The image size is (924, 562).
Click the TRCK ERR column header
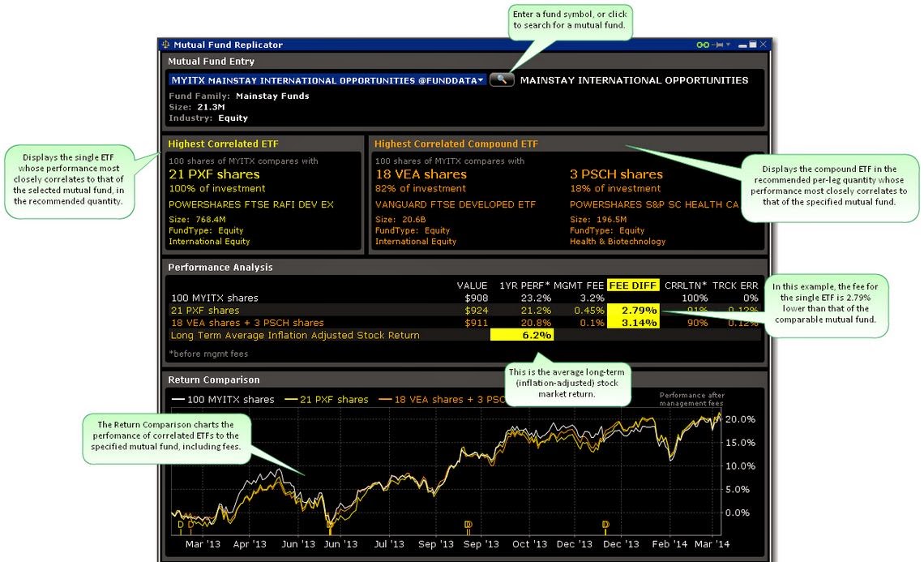point(735,285)
